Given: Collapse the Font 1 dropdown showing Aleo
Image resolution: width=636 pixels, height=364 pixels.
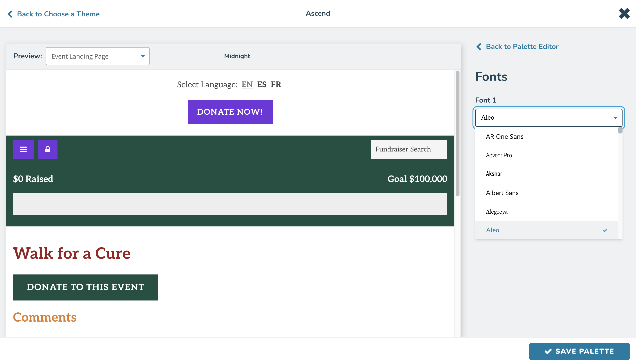Looking at the screenshot, I should 548,118.
